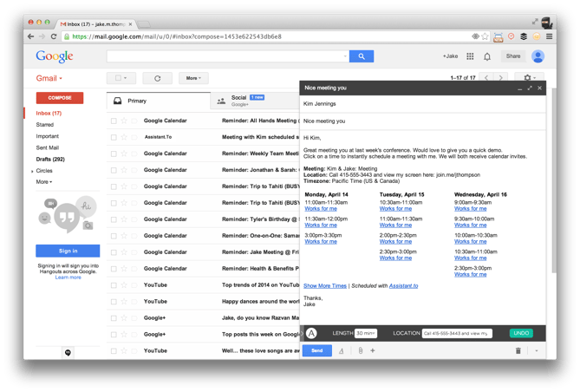
Task: Open the notifications bell
Action: tap(487, 56)
